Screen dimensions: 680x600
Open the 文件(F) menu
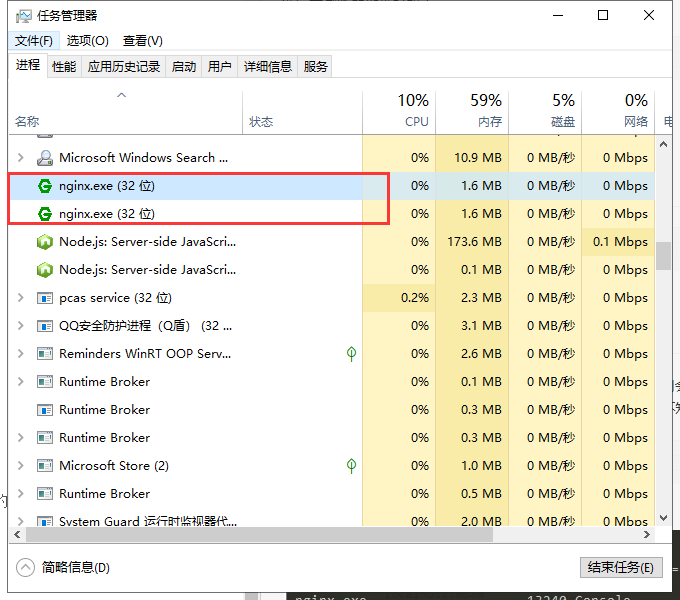coord(33,41)
